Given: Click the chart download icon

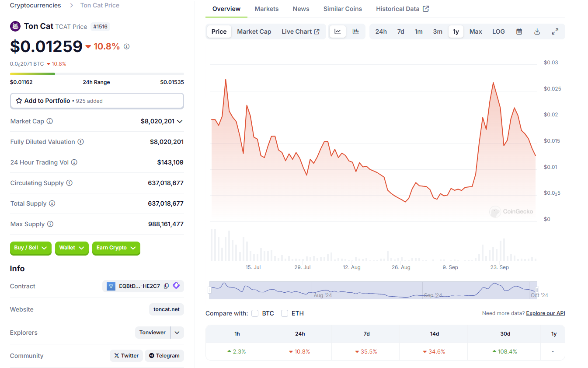Looking at the screenshot, I should (537, 32).
